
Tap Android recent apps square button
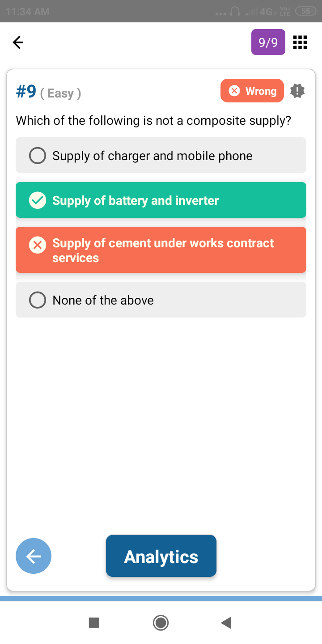point(94,623)
